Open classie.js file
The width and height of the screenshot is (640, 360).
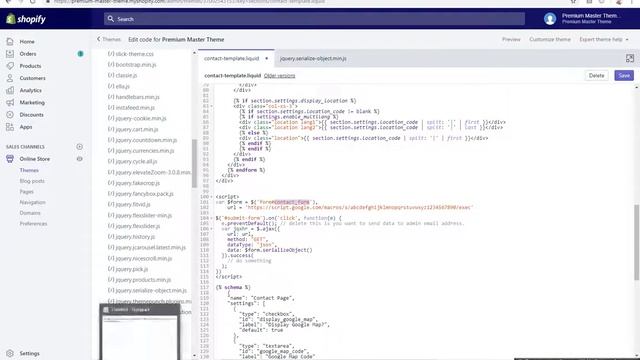(x=126, y=75)
